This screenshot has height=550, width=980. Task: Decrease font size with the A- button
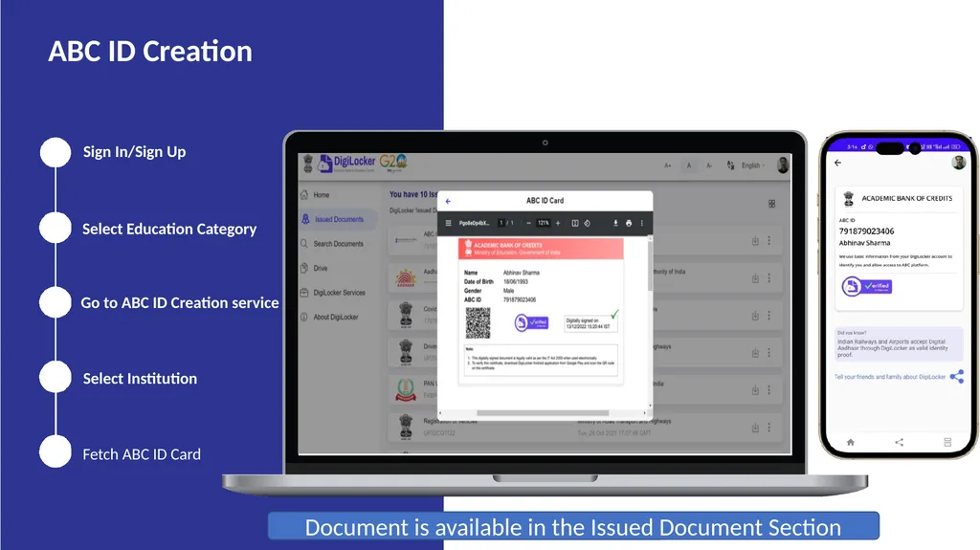709,165
